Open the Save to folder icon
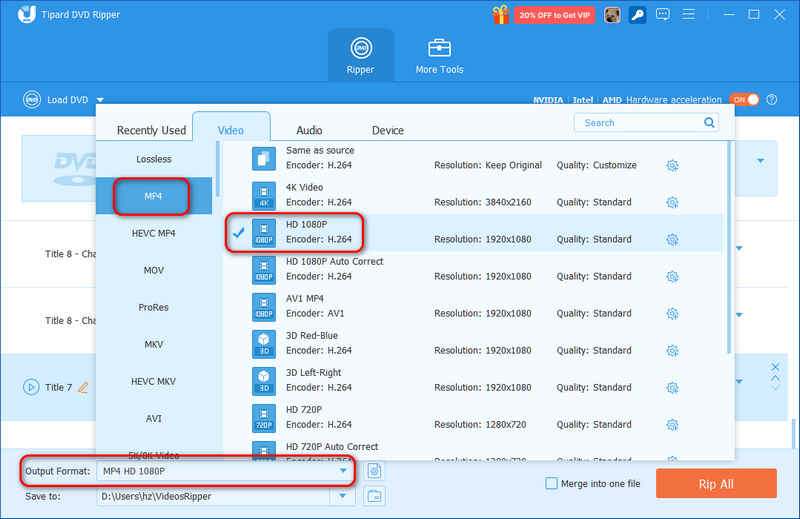Viewport: 800px width, 519px height. point(374,496)
